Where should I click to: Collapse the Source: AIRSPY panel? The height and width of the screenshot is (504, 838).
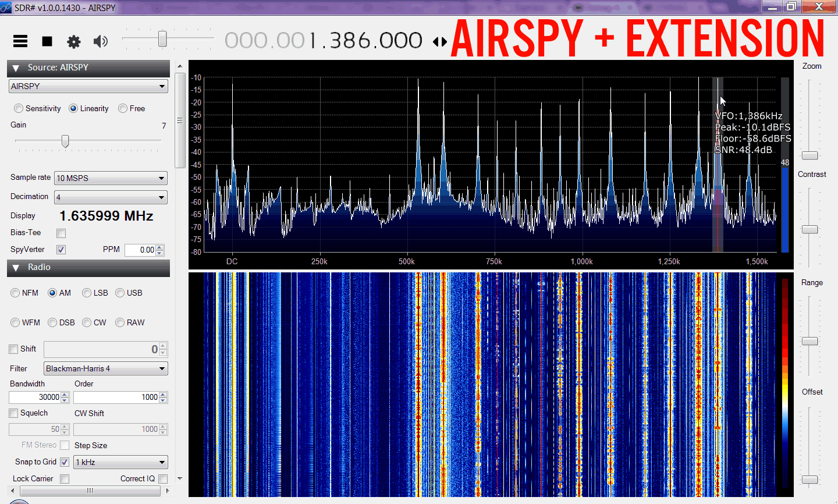(16, 68)
